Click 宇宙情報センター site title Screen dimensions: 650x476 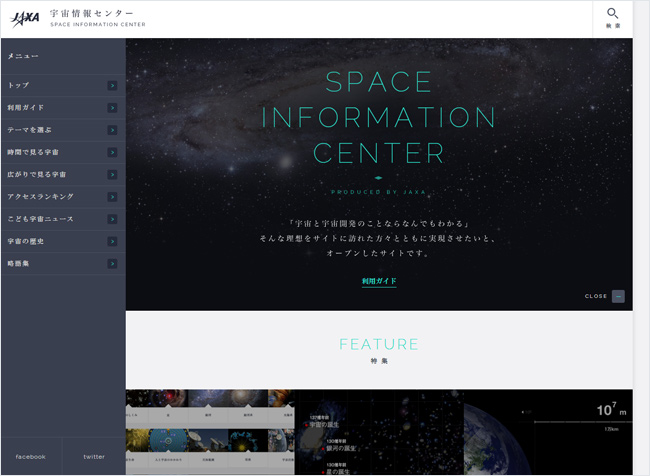coord(92,14)
